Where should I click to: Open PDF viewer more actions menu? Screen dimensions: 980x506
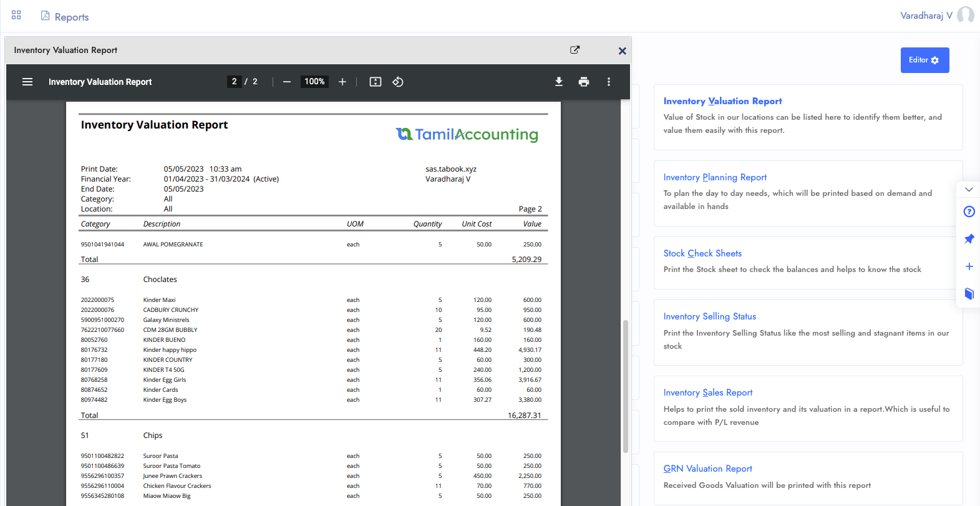(x=609, y=82)
